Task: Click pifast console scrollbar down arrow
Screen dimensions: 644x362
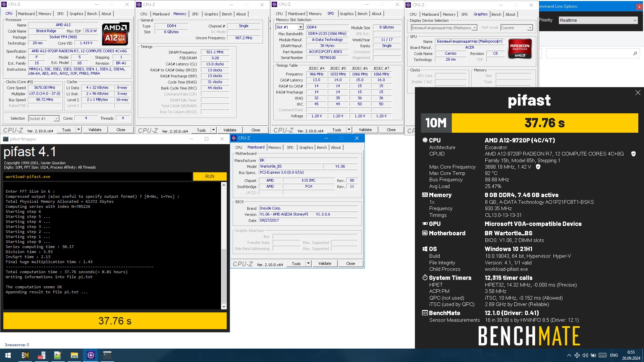Action: [x=224, y=306]
